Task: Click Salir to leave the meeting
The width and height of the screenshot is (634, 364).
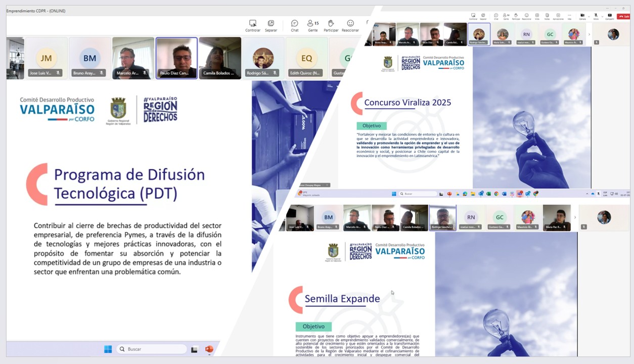Action: tap(624, 16)
